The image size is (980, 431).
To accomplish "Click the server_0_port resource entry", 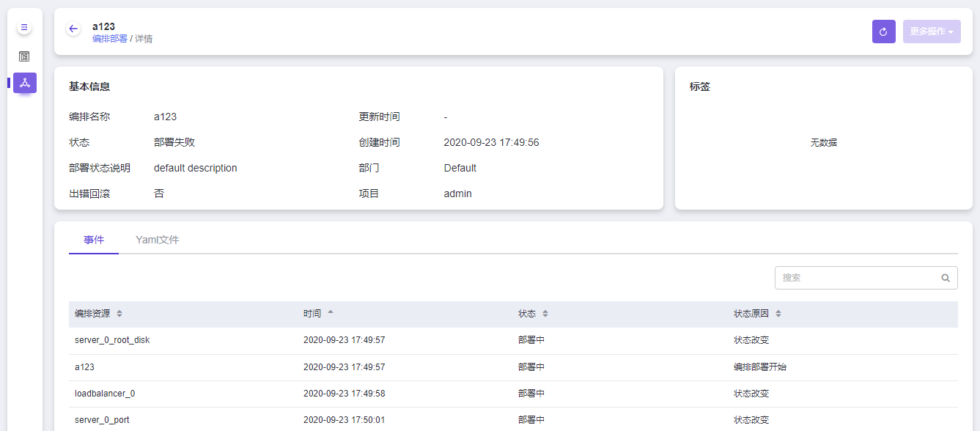I will click(x=102, y=420).
